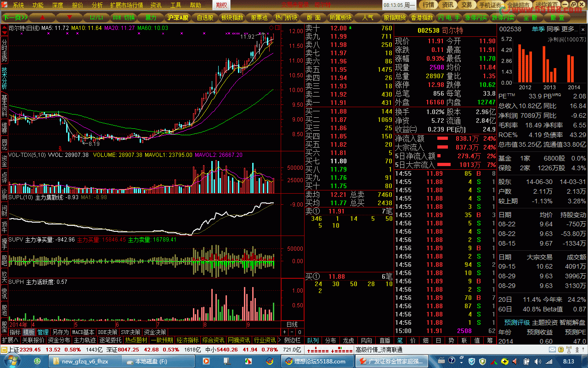The image size is (588, 368).
Task: Select the 直播 tab
Action: click(384, 340)
